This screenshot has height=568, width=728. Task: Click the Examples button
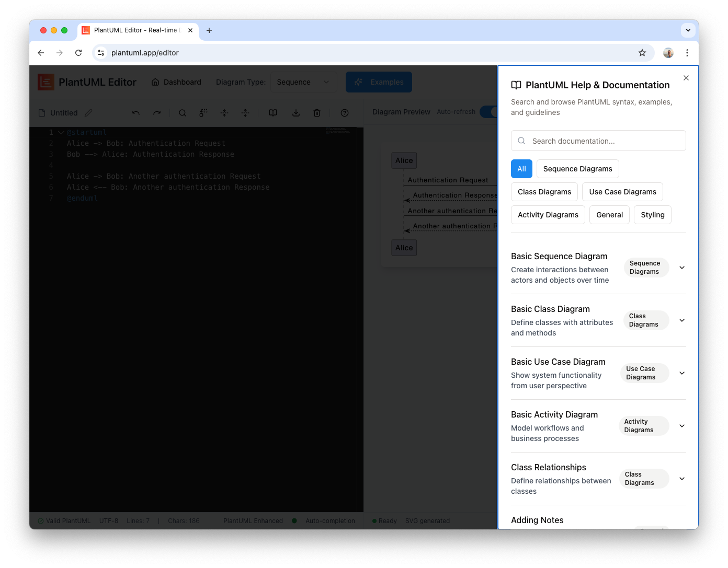click(x=379, y=82)
